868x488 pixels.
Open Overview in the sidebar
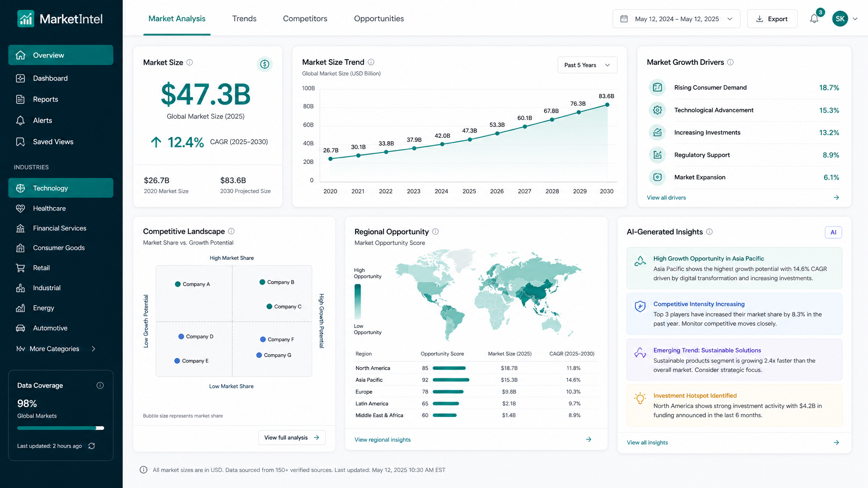coord(61,55)
